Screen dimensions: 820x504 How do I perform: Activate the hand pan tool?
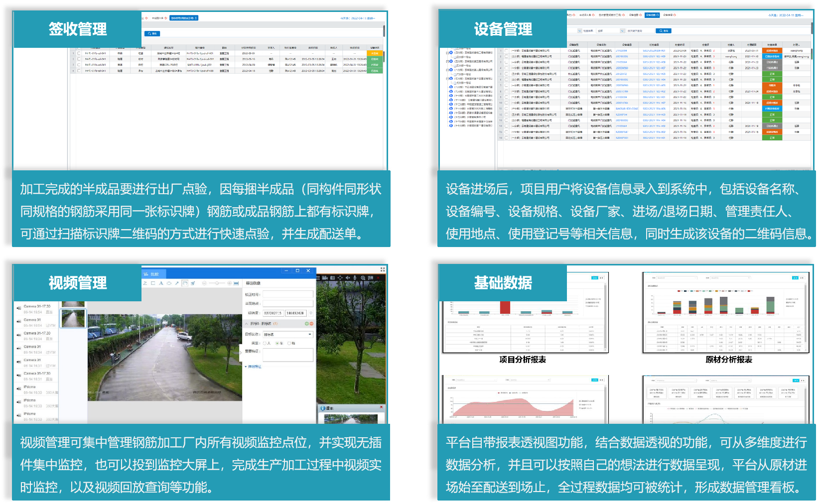pyautogui.click(x=185, y=283)
